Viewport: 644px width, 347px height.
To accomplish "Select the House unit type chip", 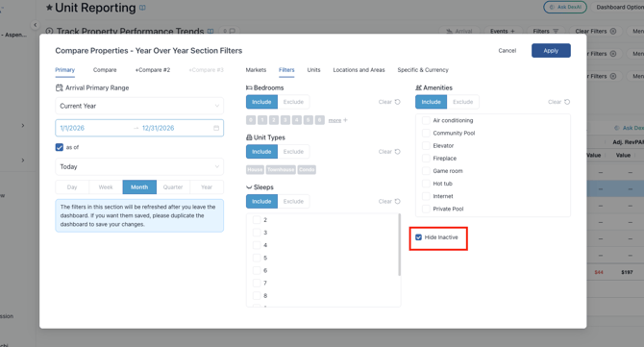I will coord(255,169).
